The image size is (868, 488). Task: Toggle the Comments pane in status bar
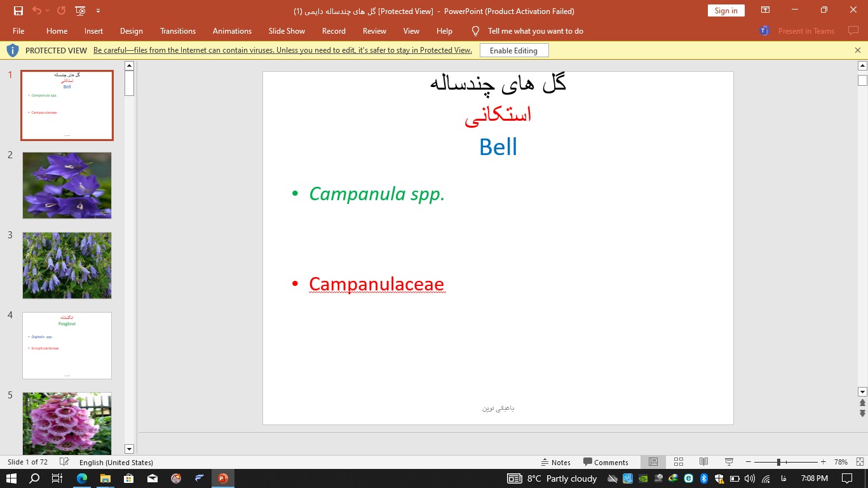click(606, 462)
